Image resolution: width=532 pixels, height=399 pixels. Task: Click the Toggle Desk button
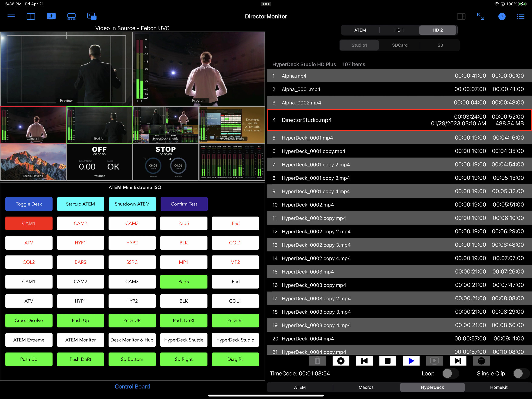(29, 204)
